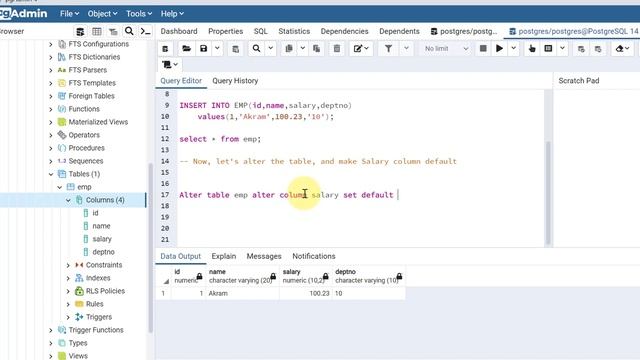
Task: Click the browser Filtered Rows icon
Action: coord(113,31)
